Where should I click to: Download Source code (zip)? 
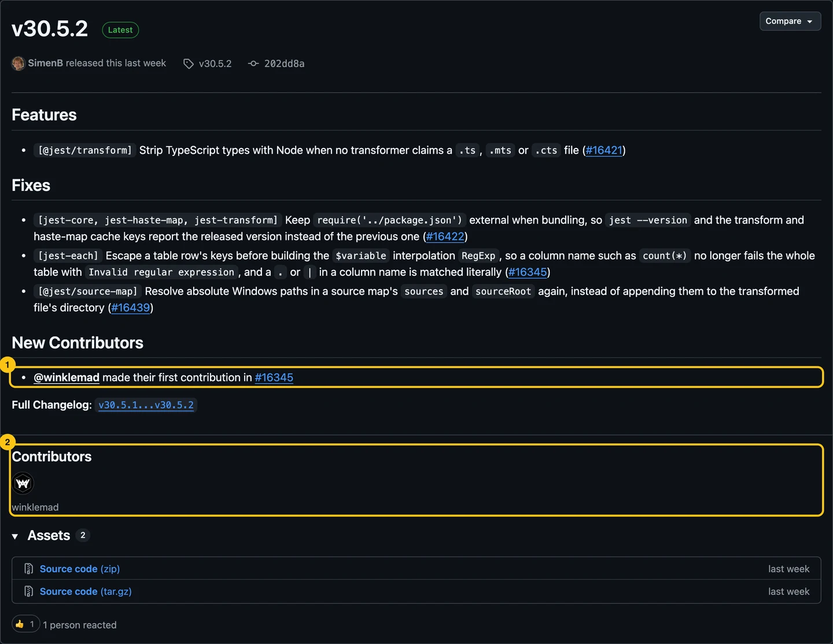click(x=80, y=569)
